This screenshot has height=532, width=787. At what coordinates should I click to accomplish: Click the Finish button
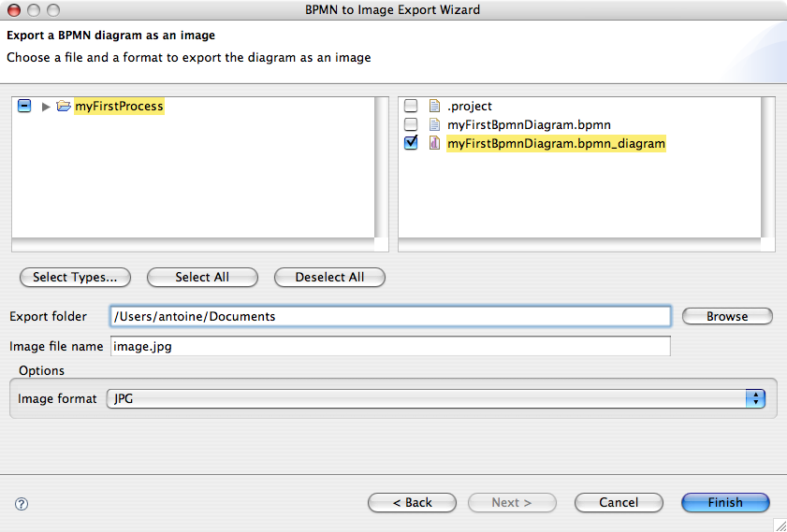coord(725,502)
